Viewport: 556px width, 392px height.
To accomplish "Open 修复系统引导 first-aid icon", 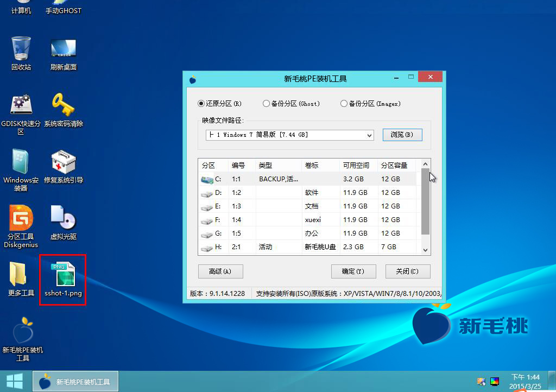I will point(63,167).
